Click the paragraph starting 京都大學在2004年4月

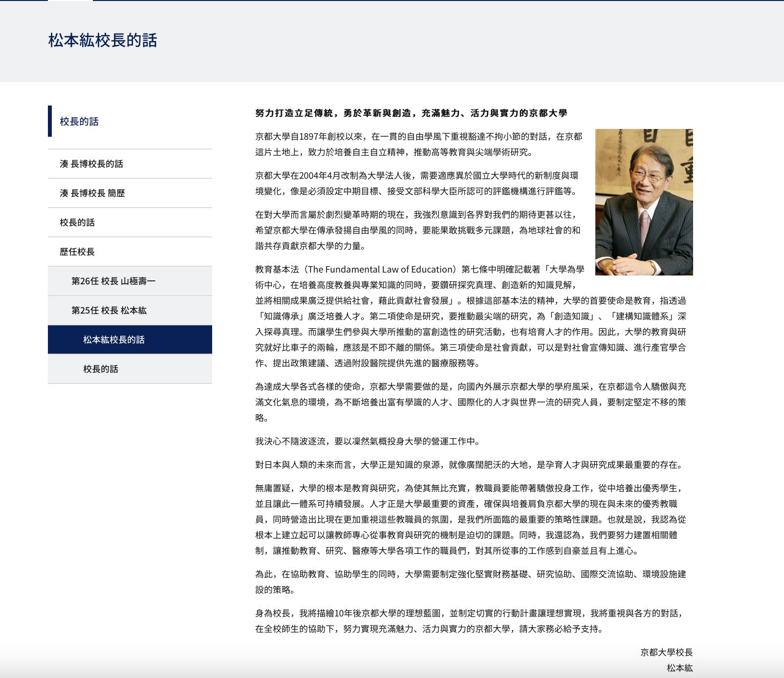[416, 184]
